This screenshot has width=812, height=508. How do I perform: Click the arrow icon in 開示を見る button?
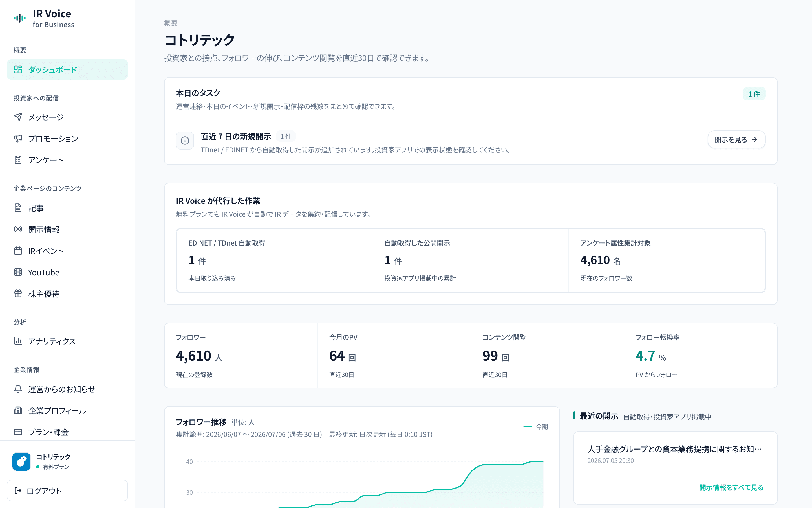754,139
